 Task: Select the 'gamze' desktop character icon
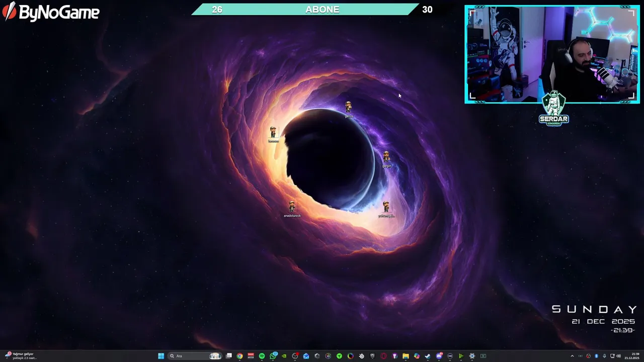point(349,110)
